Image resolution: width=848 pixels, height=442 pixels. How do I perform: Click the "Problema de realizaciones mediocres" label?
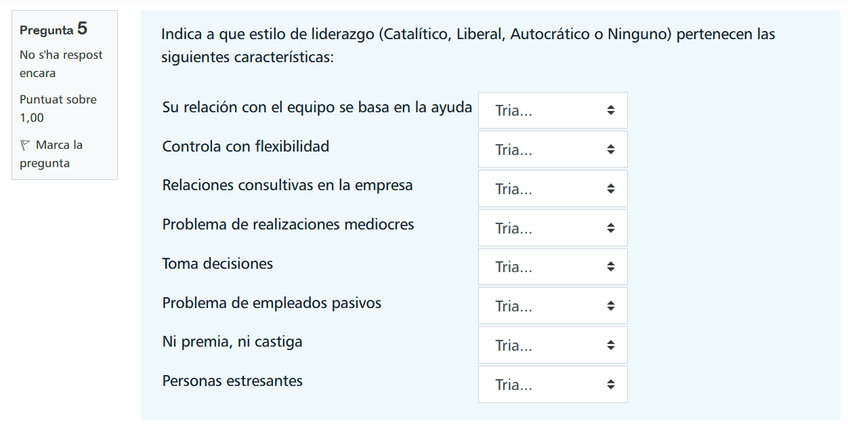pos(288,225)
